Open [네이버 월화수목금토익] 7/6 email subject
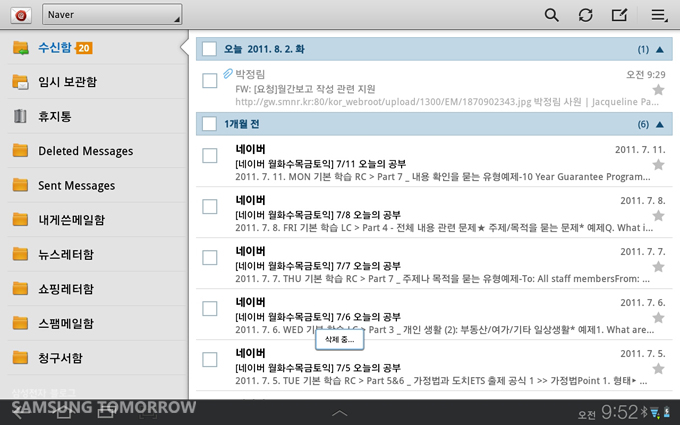 (x=318, y=317)
